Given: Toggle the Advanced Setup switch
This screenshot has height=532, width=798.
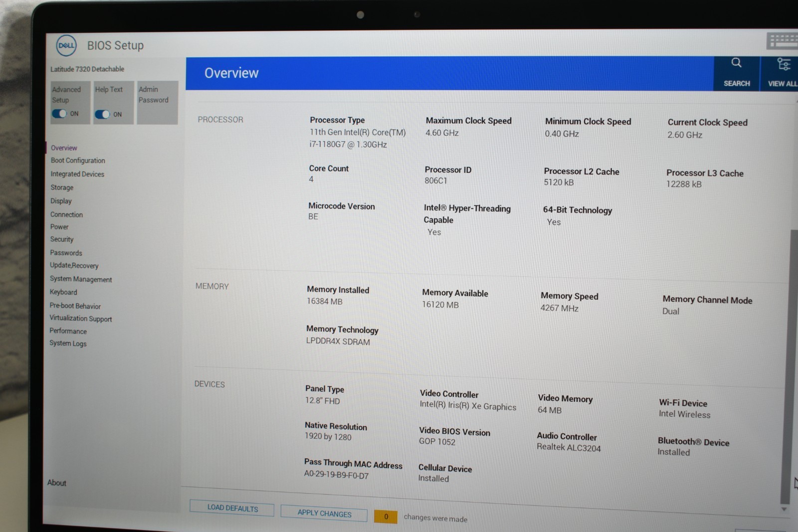Looking at the screenshot, I should click(x=59, y=114).
